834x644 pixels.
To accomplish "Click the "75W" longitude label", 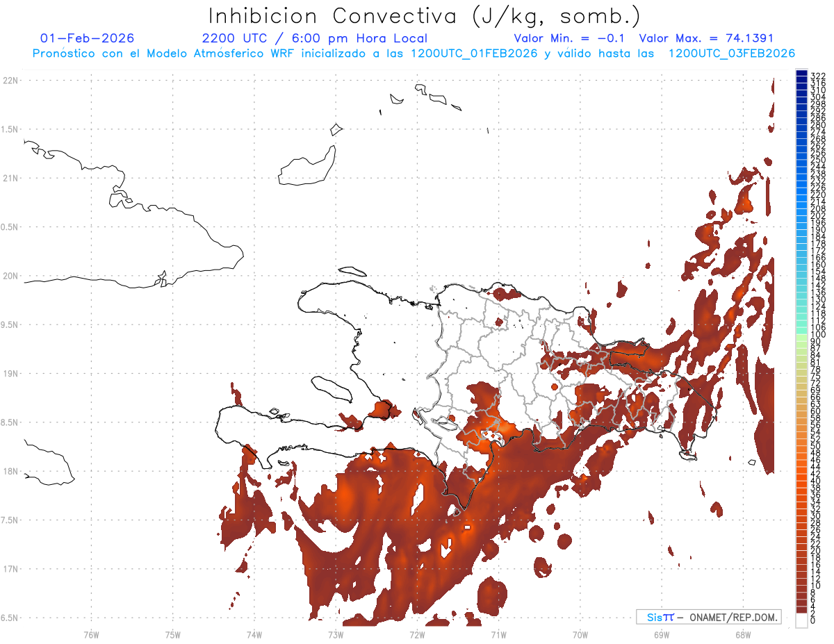I will coord(173,634).
